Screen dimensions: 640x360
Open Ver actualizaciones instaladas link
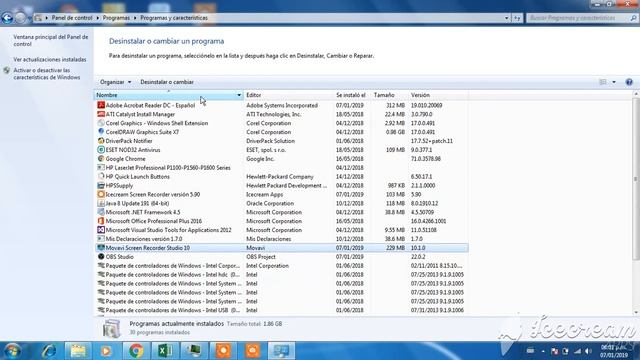(x=50, y=60)
